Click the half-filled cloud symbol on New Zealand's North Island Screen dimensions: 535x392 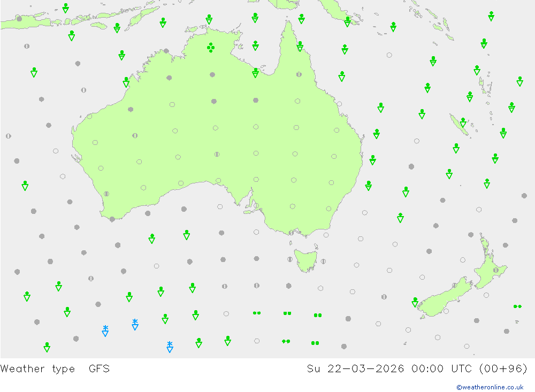496,270
